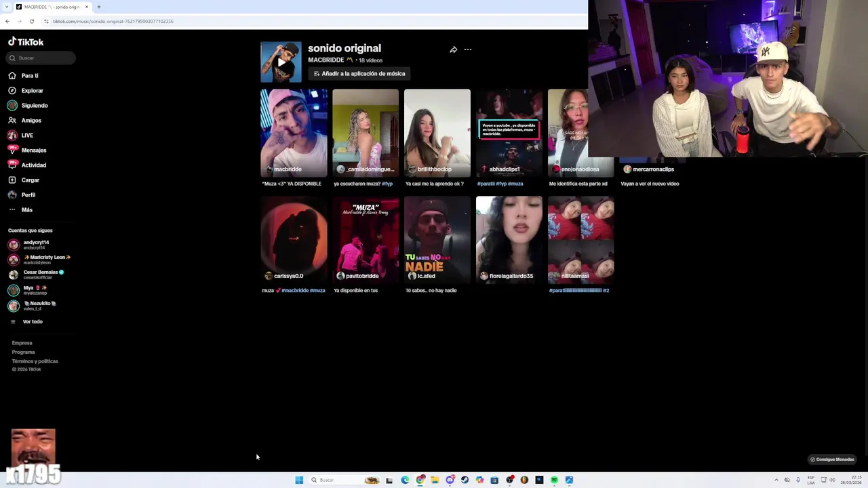Expand Ver todo followed accounts

tap(27, 322)
